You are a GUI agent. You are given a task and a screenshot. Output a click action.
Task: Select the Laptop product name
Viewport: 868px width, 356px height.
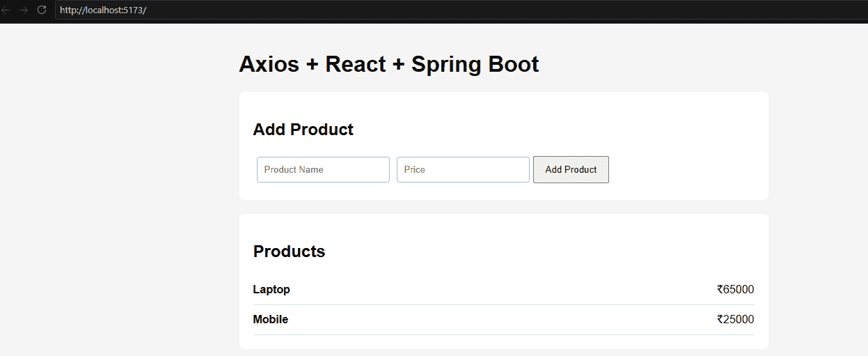click(271, 290)
